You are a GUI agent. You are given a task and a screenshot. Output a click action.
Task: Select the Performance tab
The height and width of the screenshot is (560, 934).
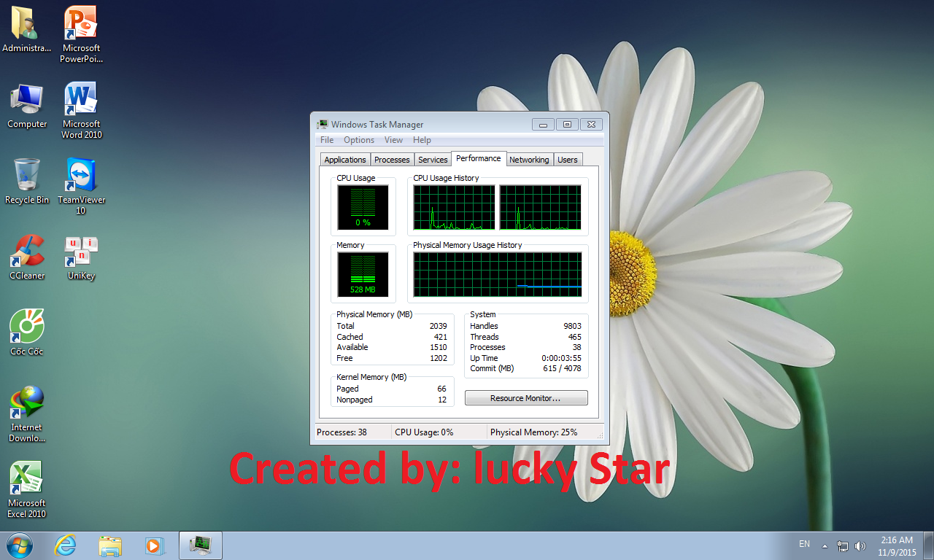click(x=479, y=158)
